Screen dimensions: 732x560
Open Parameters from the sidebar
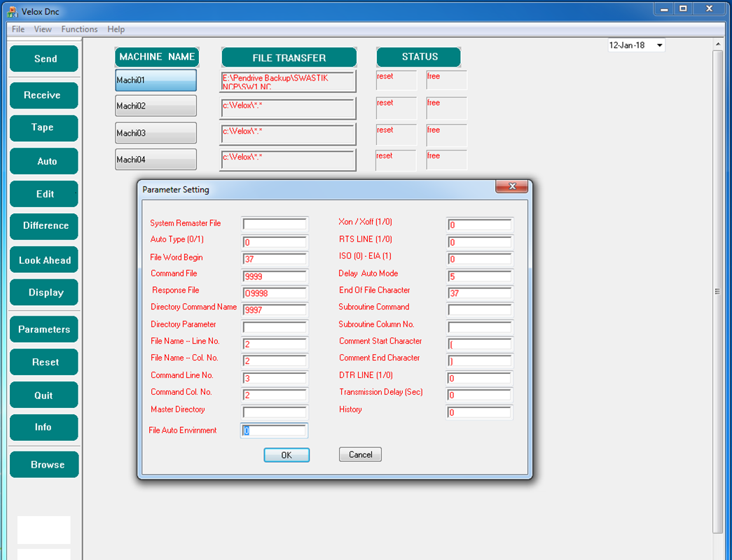[x=44, y=329]
